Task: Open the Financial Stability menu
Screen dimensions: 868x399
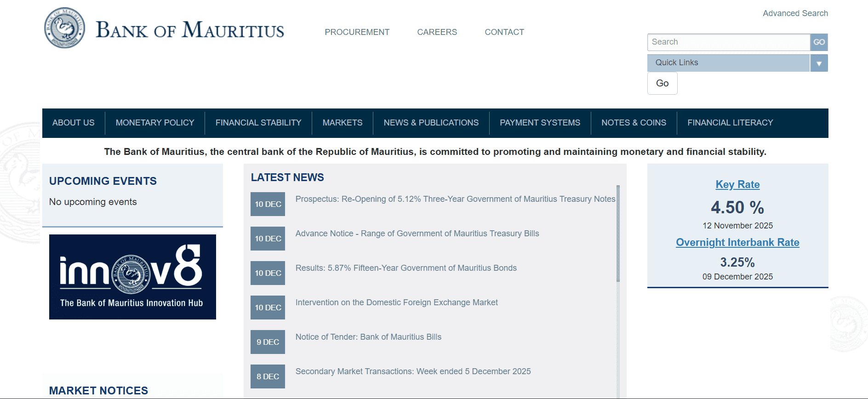Action: pos(258,123)
